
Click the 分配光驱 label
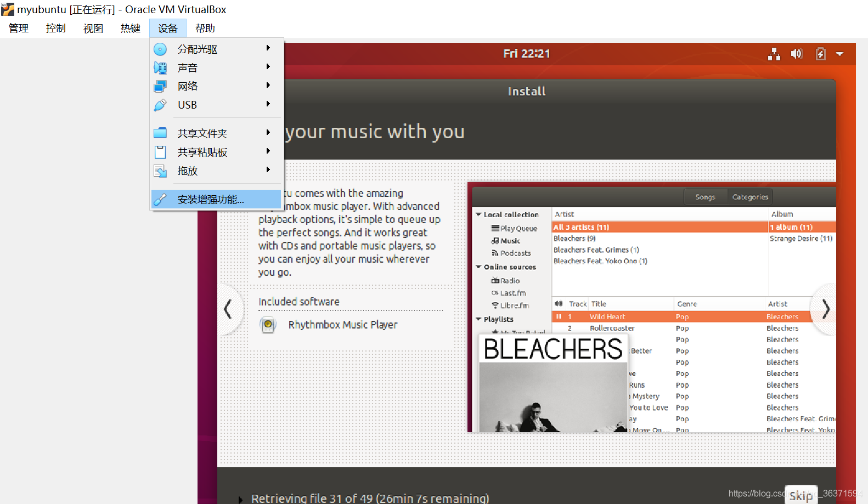click(198, 49)
